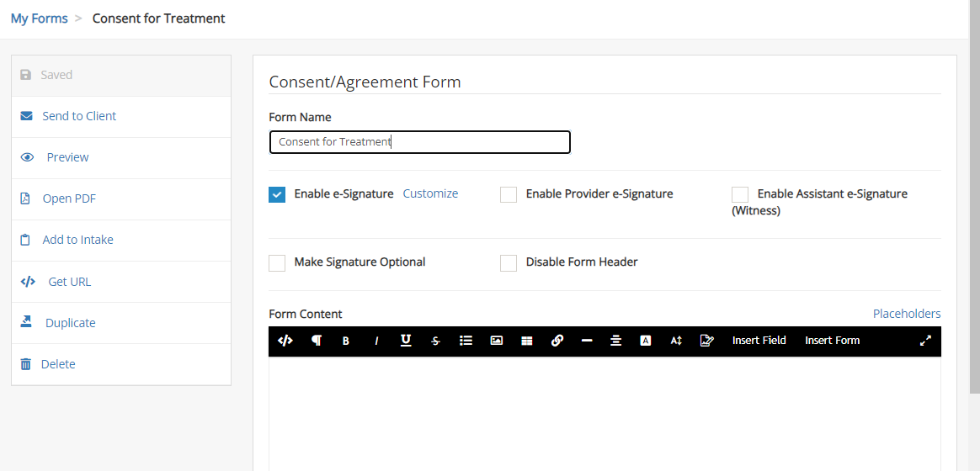Viewport: 980px width, 471px height.
Task: Uncheck the Enable e-Signature checkbox
Action: (277, 194)
